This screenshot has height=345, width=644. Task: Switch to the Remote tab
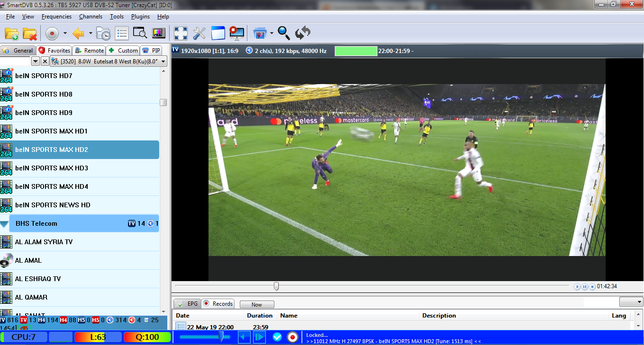pos(89,50)
